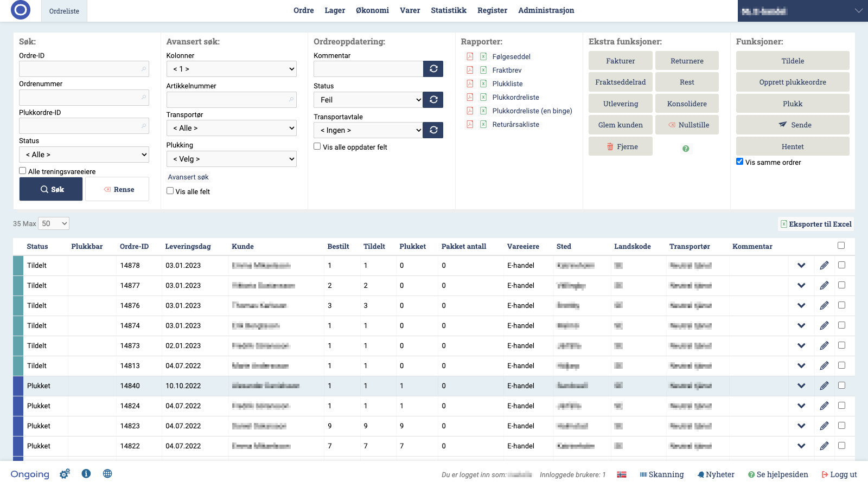Click the globe language icon in footer
Image resolution: width=868 pixels, height=488 pixels.
(107, 473)
